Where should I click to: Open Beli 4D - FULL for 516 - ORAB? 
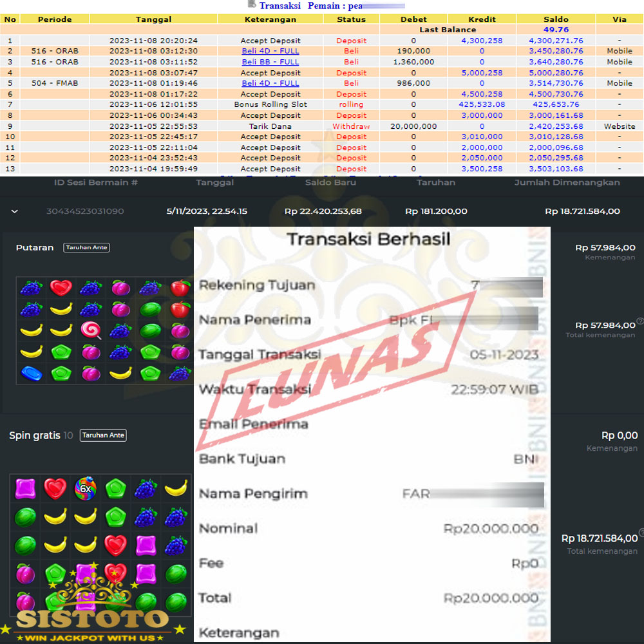point(270,51)
